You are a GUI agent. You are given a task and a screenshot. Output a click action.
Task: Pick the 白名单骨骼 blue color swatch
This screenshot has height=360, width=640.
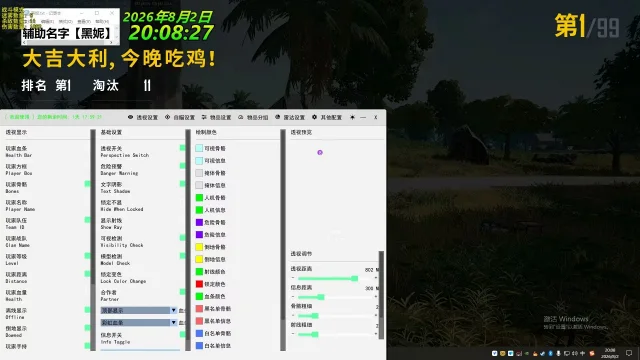pyautogui.click(x=199, y=333)
